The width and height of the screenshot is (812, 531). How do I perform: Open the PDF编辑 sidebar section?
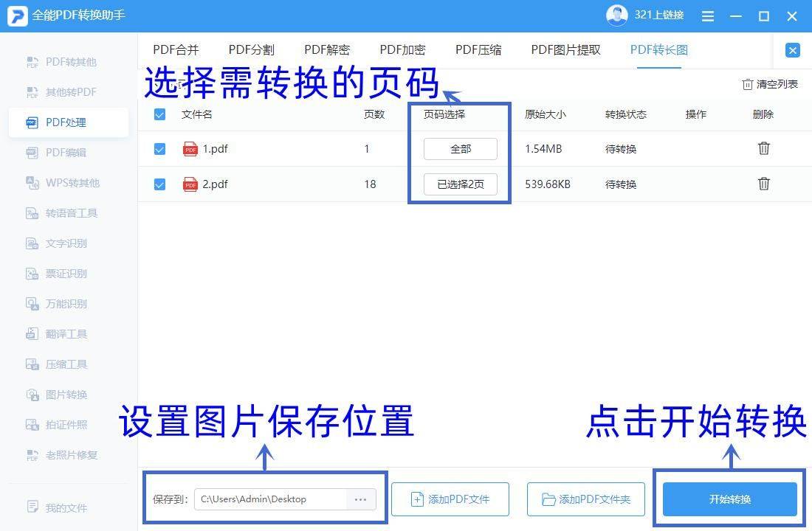pos(56,153)
